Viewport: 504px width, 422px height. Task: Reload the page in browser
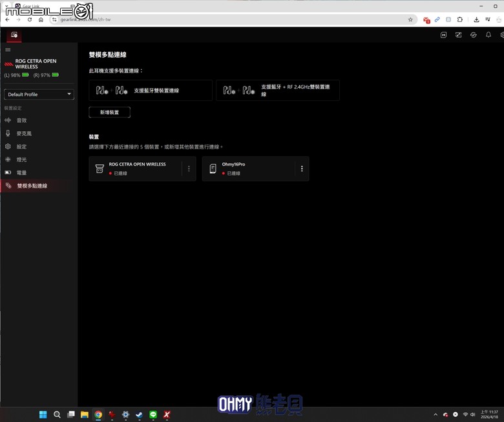30,19
